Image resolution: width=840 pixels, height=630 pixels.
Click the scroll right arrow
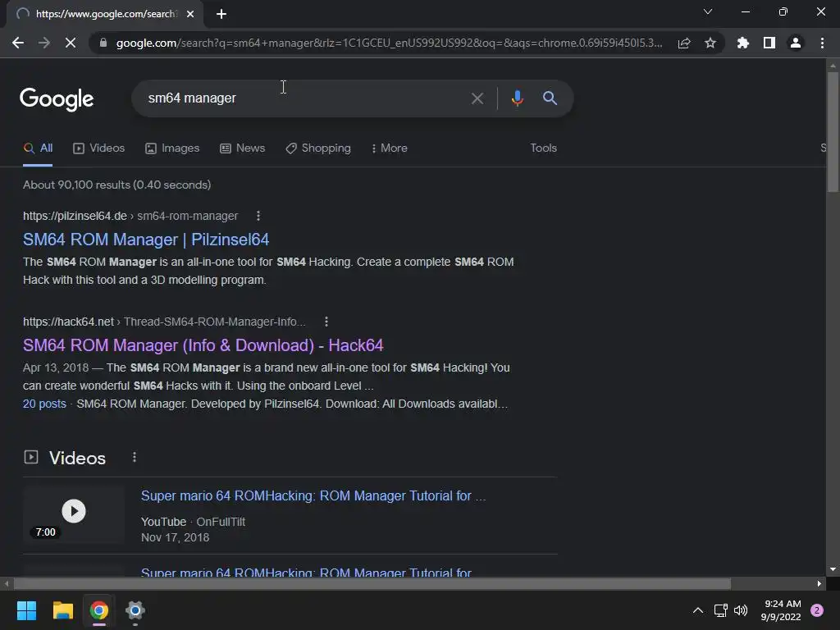819,583
